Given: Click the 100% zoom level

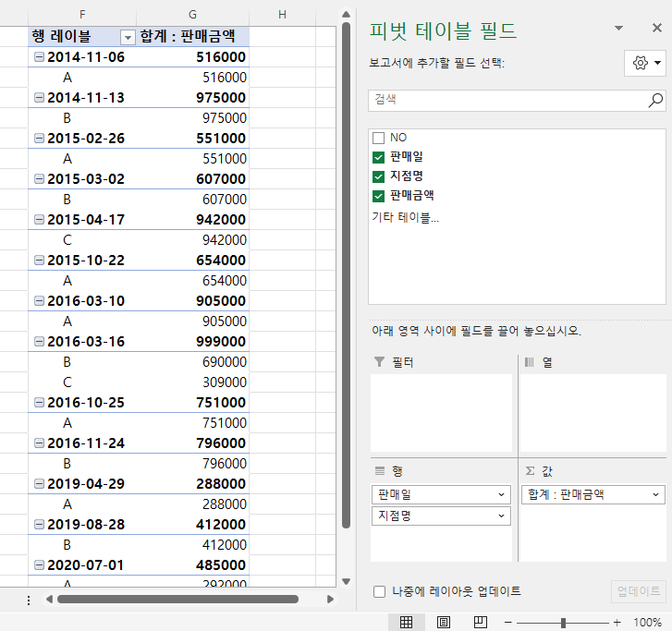Looking at the screenshot, I should [647, 623].
